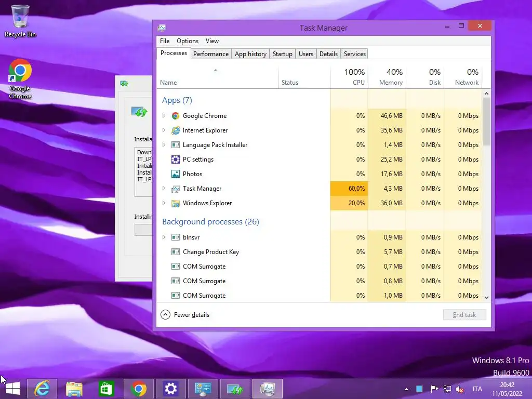Click the blnsvr process icon
The image size is (532, 399).
click(x=176, y=237)
